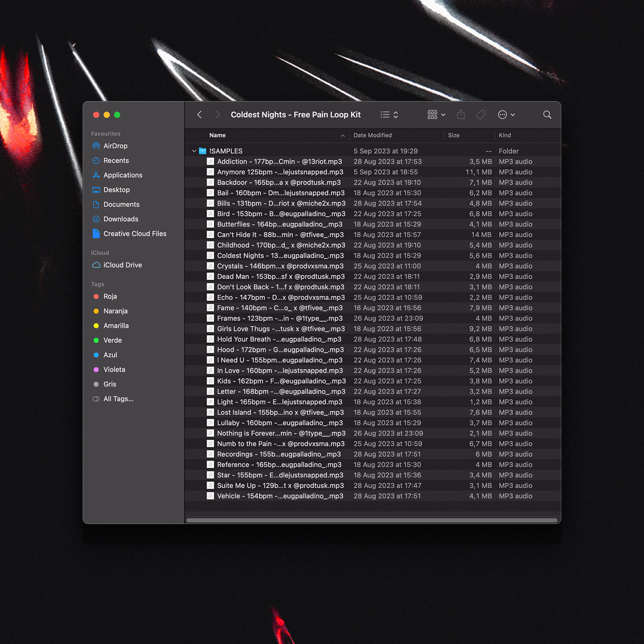Select the Dead Man file icon
The width and height of the screenshot is (644, 644).
(x=210, y=276)
